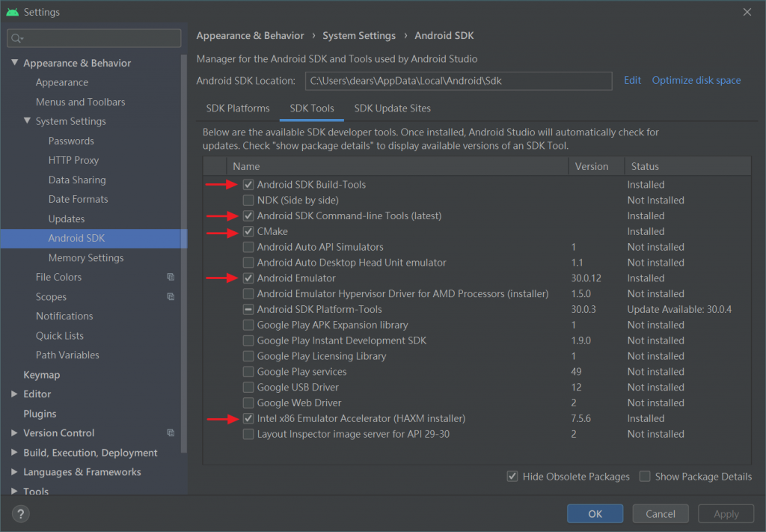The height and width of the screenshot is (532, 766).
Task: Disable Hide Obsolete Packages
Action: pyautogui.click(x=512, y=477)
